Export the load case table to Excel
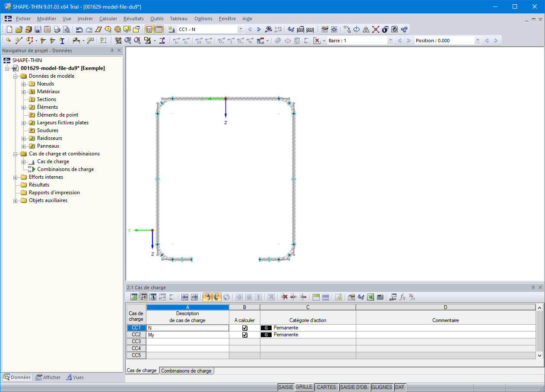 pos(371,297)
